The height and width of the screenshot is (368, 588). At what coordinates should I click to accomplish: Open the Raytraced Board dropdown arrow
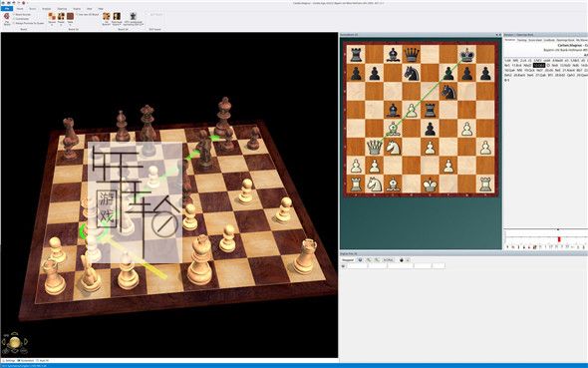coord(120,24)
